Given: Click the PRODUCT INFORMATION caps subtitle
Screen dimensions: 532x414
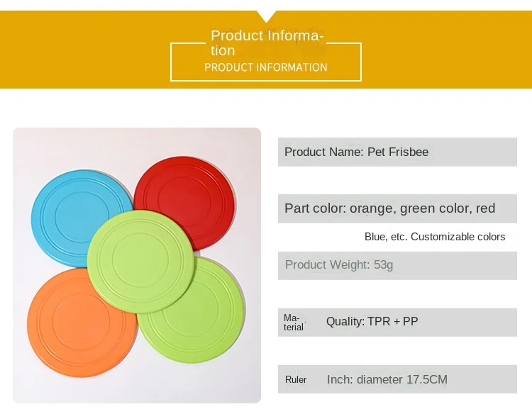Looking at the screenshot, I should coord(266,67).
